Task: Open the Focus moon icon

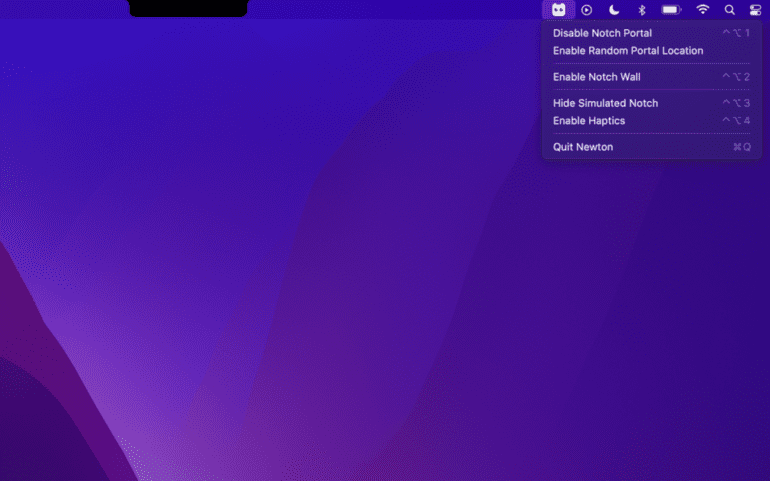Action: tap(614, 9)
